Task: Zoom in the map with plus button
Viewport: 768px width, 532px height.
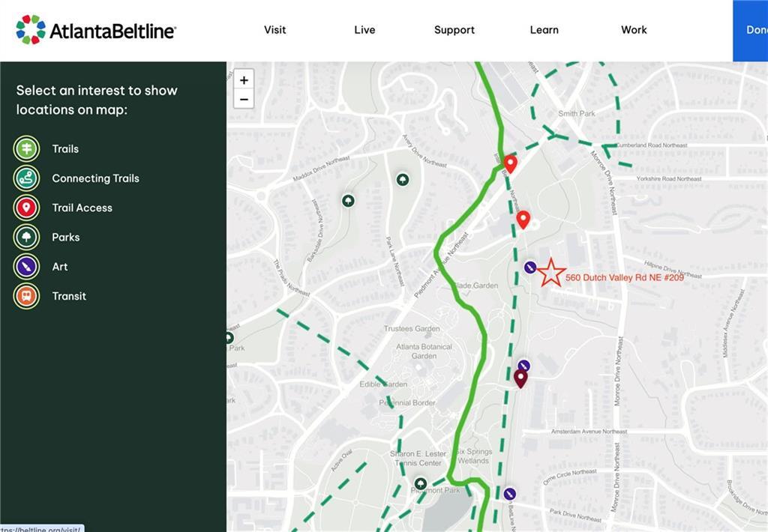Action: tap(244, 79)
